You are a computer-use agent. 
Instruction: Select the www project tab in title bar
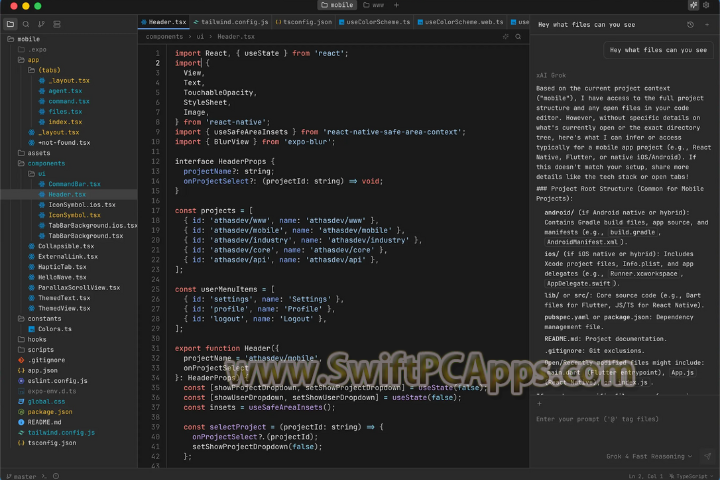pos(373,5)
